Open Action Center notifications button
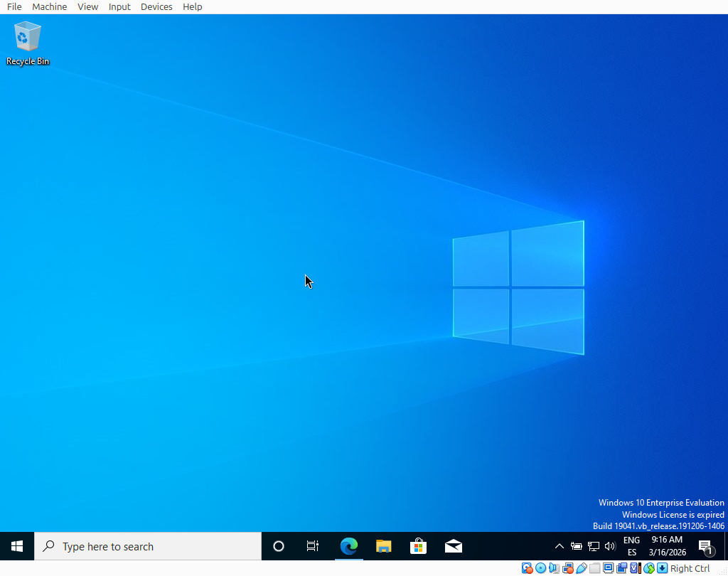 705,546
